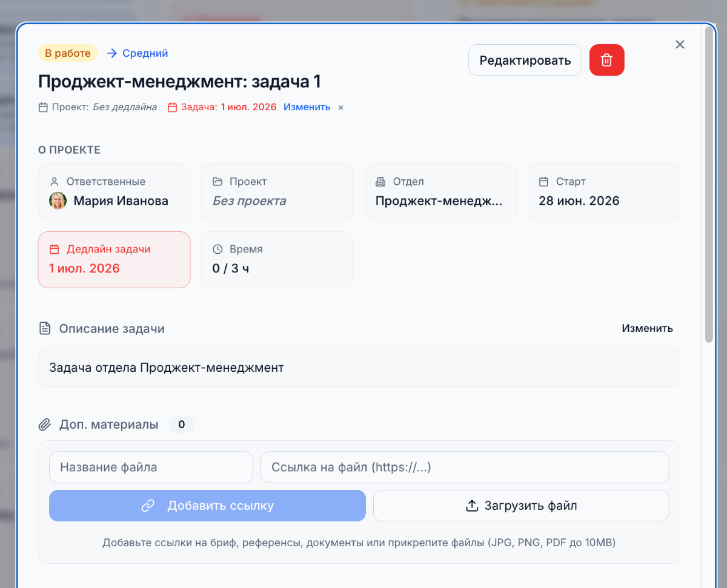The height and width of the screenshot is (588, 727).
Task: Open the Проект card showing Без проекта
Action: (277, 192)
